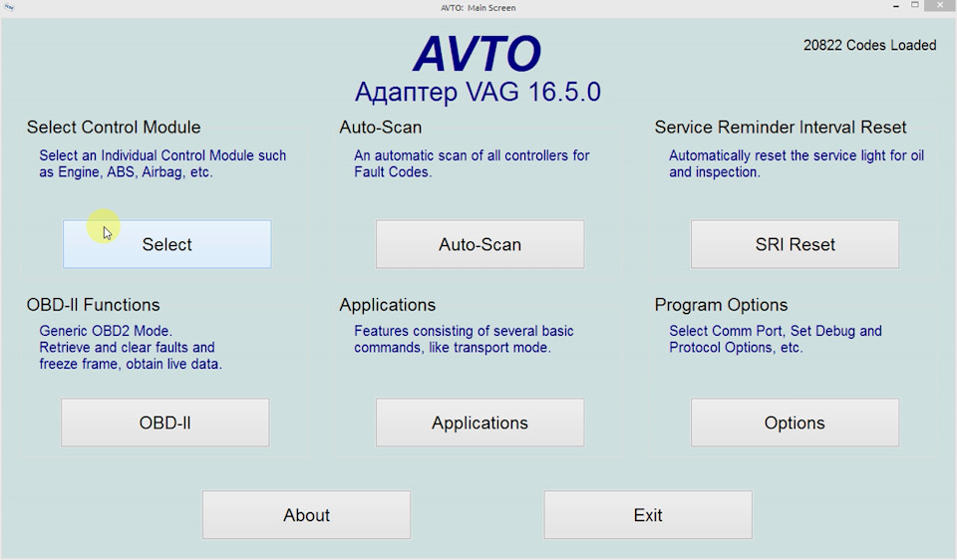
Task: Show the About dialog button
Action: (x=306, y=515)
